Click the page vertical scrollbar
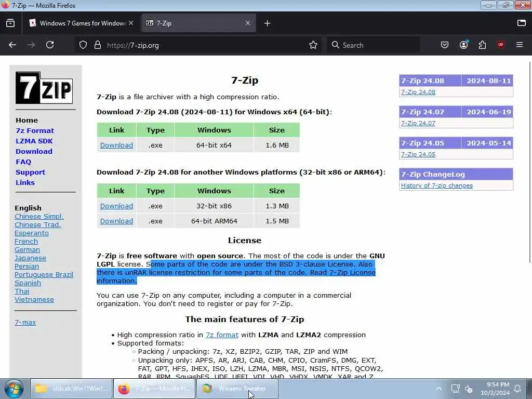Screen dimensions: 532x399 tap(529, 163)
